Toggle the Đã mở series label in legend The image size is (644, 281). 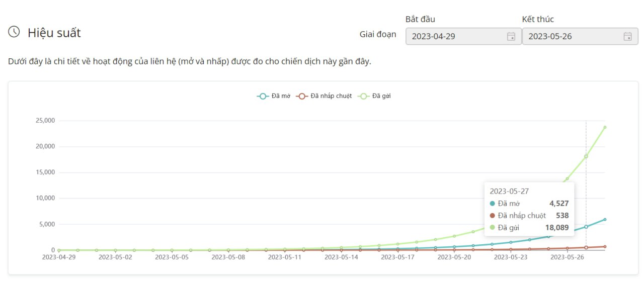point(281,96)
